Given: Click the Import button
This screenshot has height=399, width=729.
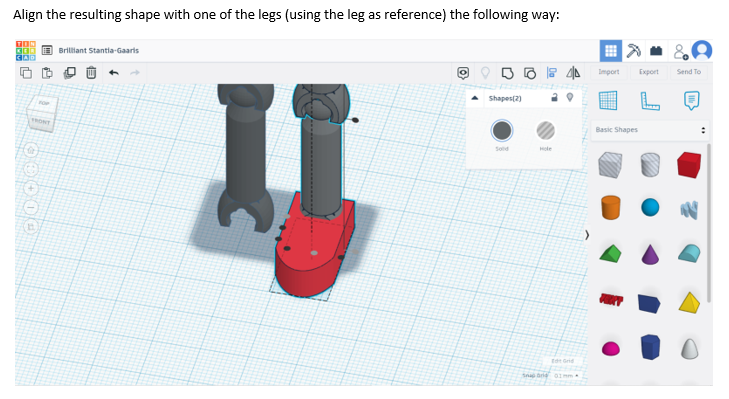Looking at the screenshot, I should [609, 72].
